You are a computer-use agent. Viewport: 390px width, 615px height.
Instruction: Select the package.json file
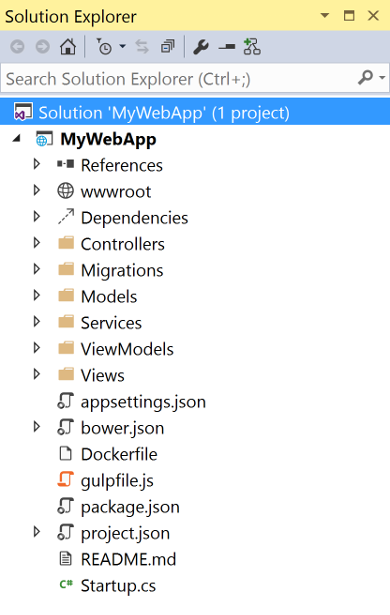coord(130,508)
